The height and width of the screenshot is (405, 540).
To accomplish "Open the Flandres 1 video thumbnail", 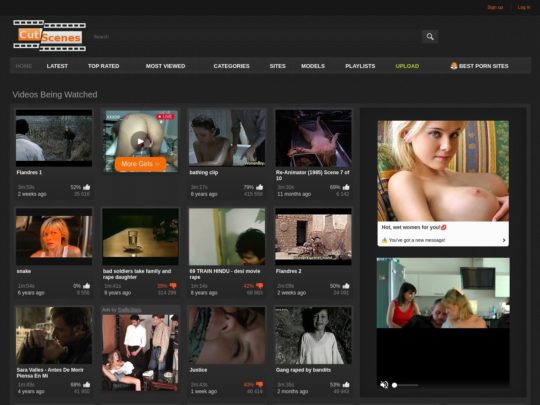I will [x=54, y=138].
